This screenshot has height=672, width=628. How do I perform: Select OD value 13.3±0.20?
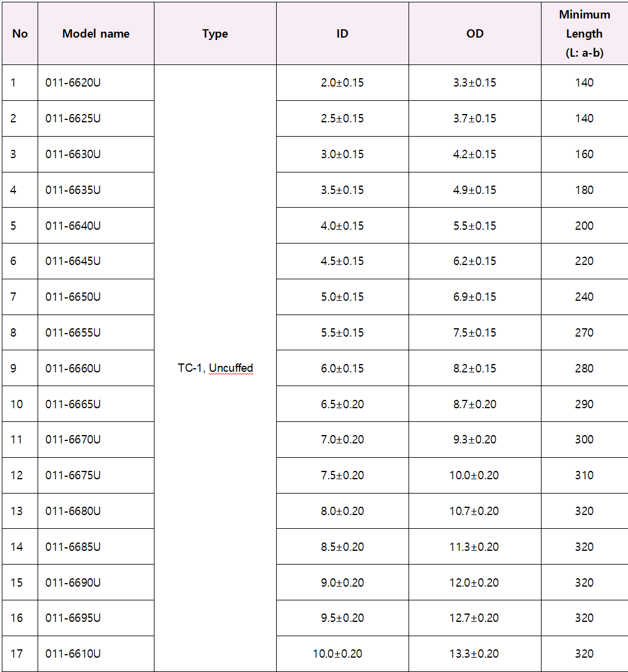click(x=474, y=653)
